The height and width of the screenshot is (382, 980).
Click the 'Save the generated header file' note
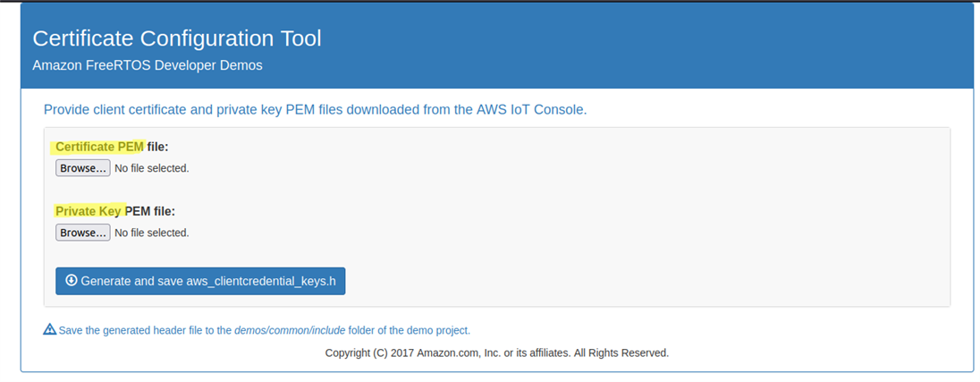pos(145,330)
